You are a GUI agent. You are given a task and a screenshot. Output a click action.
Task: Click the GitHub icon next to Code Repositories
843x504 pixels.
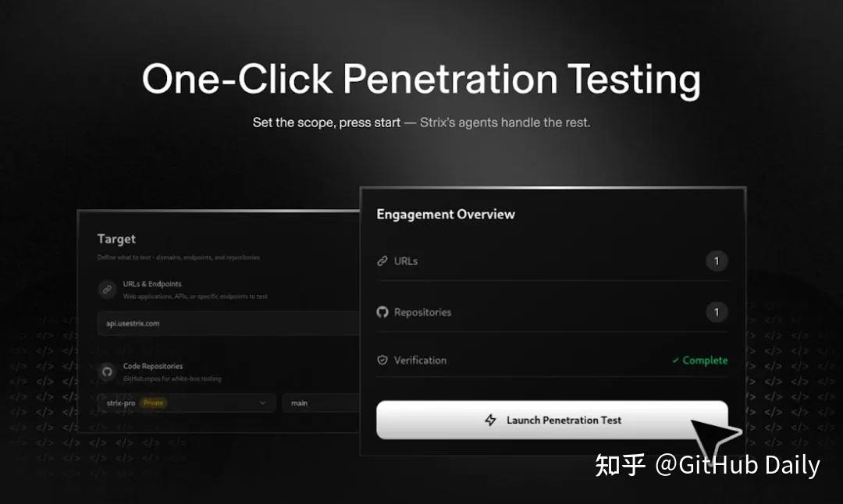coord(108,371)
